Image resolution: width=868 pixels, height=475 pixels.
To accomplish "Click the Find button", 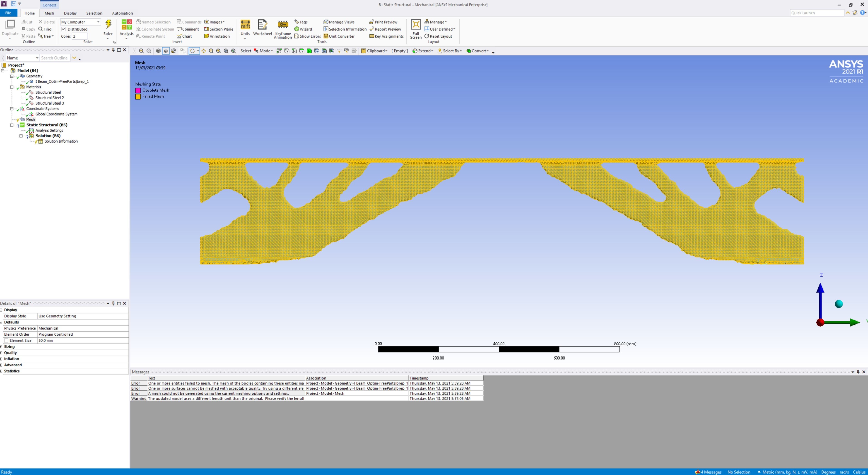I will (45, 29).
